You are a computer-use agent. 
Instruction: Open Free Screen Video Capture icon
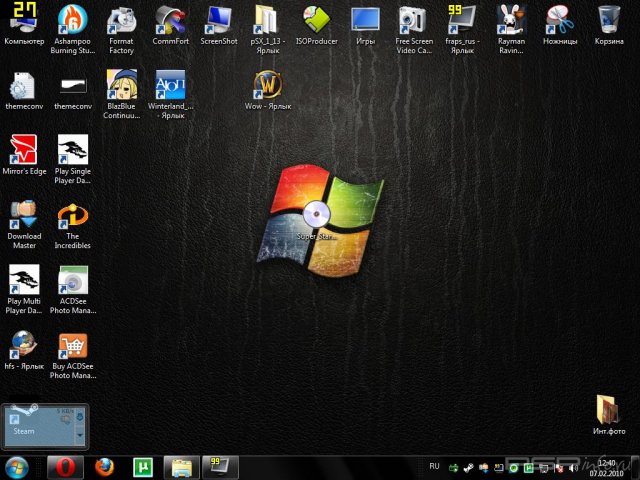(x=414, y=20)
